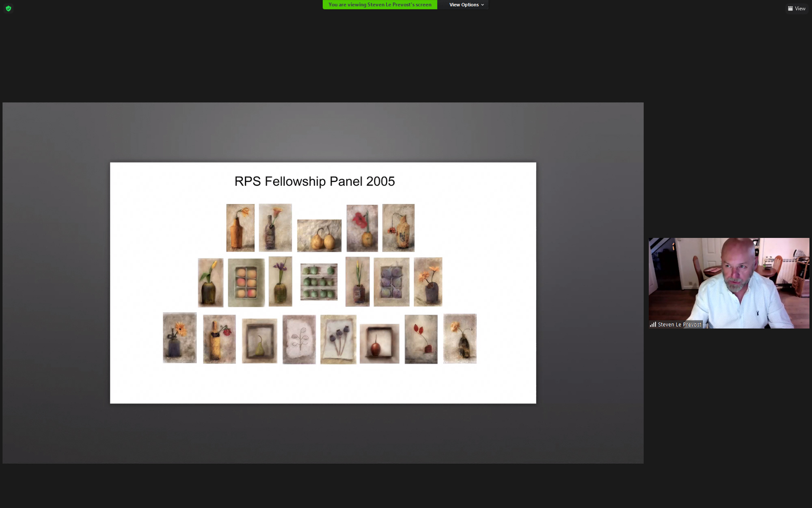The image size is (812, 508).
Task: Select the yellow tulip in dark vase photo
Action: click(210, 282)
